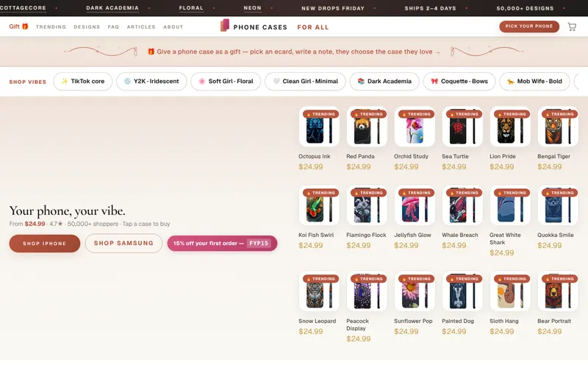This screenshot has height=368, width=588.
Task: Click the "Octopus Ink" product name
Action: click(315, 157)
